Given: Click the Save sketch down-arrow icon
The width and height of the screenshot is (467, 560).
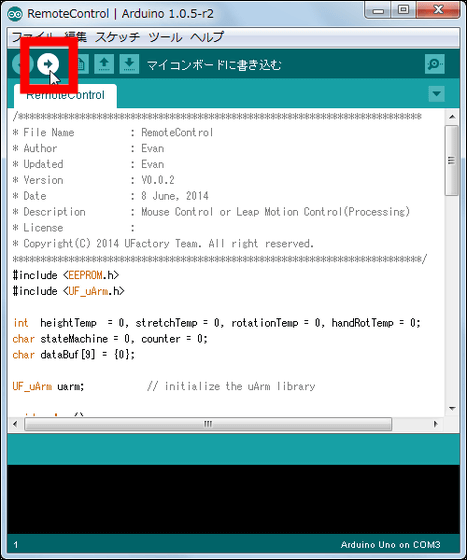Looking at the screenshot, I should pos(129,64).
